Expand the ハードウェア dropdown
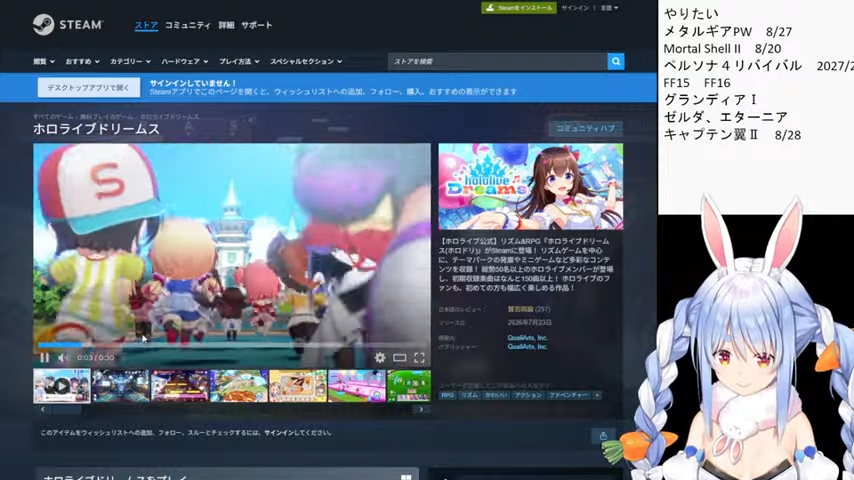Screen dimensions: 854x480 pyautogui.click(x=185, y=62)
